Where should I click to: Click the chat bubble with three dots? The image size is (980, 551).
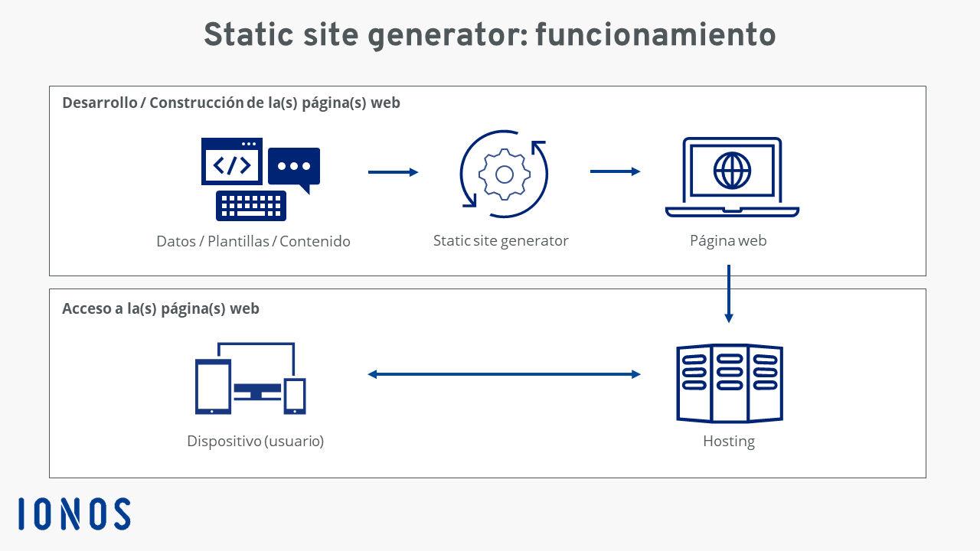pos(294,171)
